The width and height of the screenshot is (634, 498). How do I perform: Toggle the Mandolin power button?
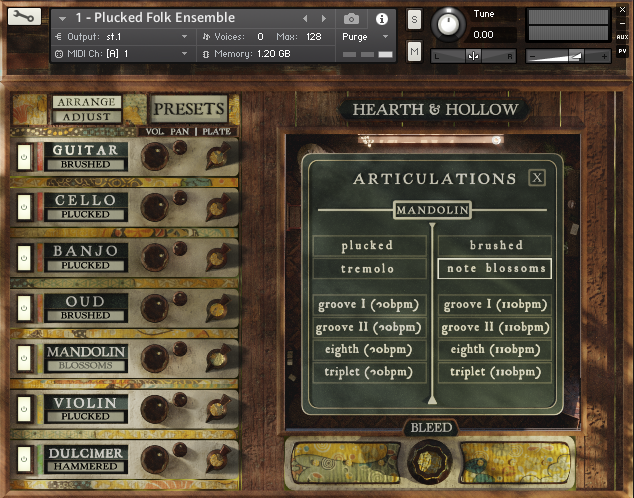pyautogui.click(x=24, y=358)
